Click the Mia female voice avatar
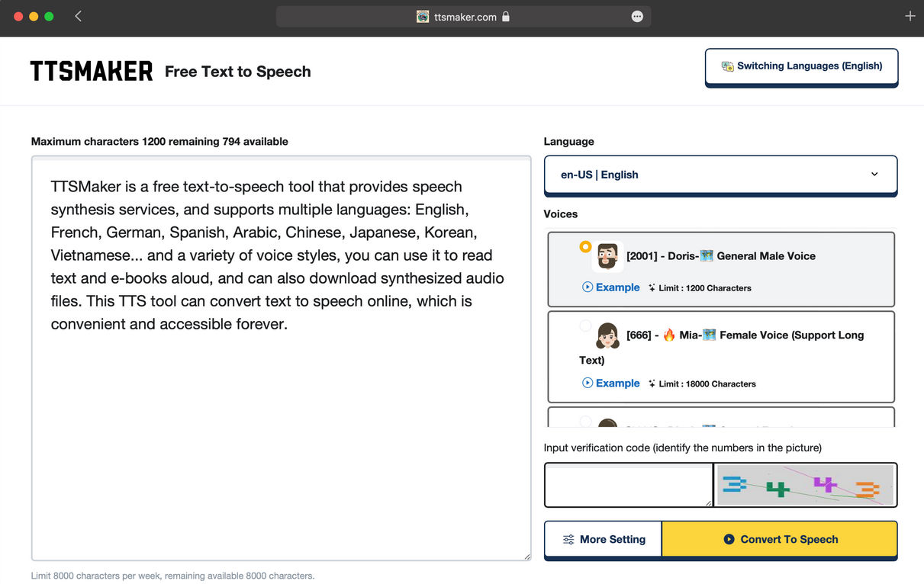This screenshot has width=924, height=584. click(x=607, y=335)
